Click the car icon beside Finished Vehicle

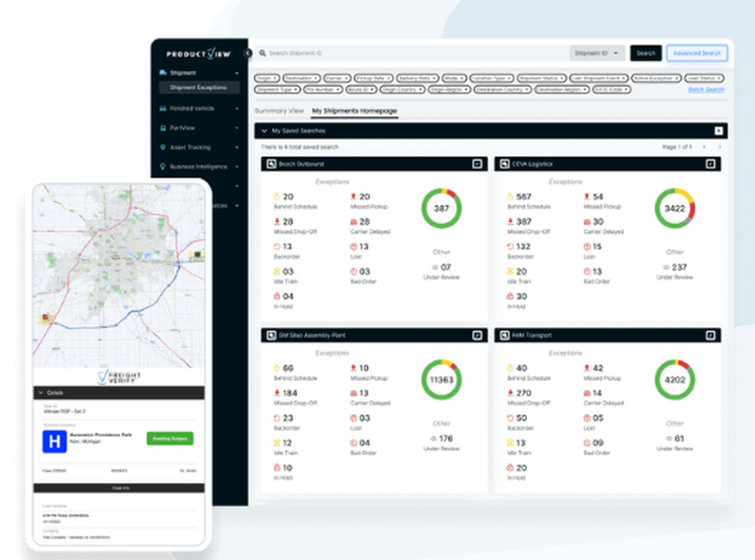click(163, 109)
